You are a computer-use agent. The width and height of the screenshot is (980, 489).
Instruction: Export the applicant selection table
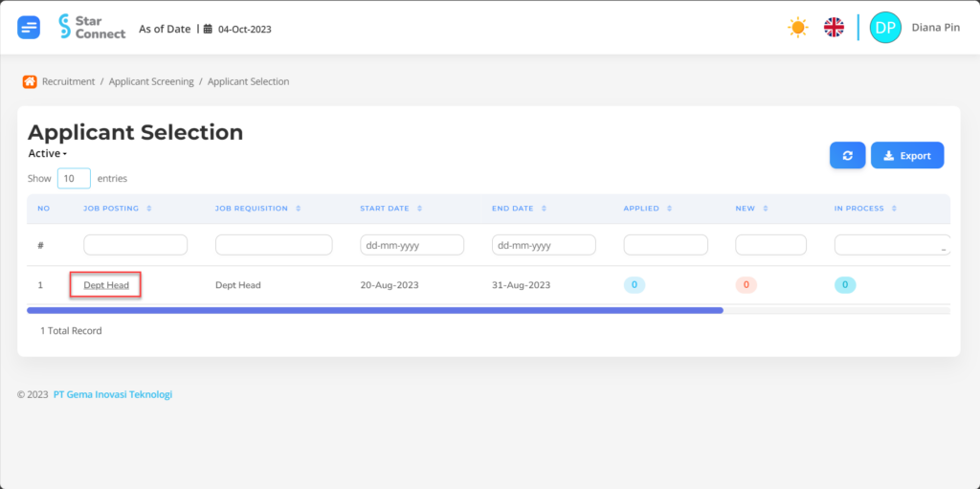(907, 156)
